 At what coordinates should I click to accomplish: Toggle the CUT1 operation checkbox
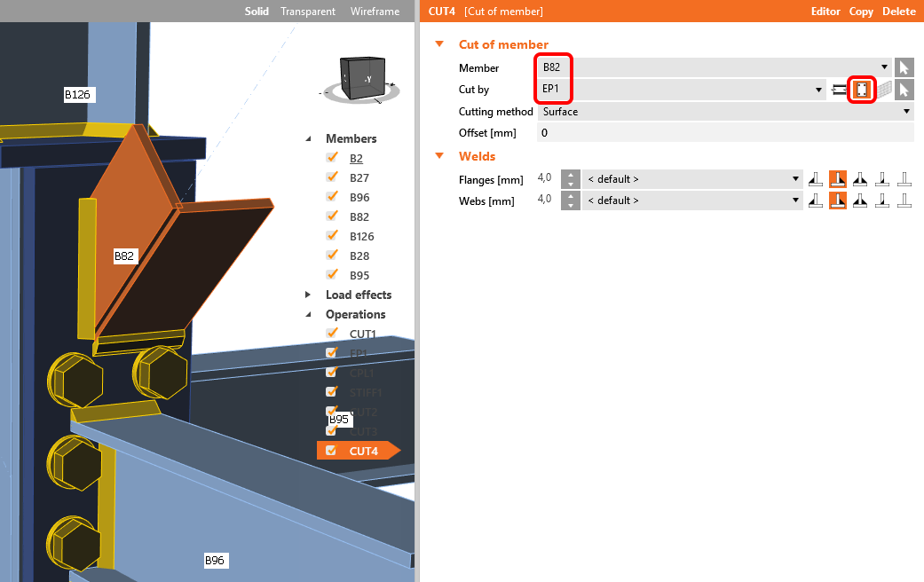click(332, 334)
